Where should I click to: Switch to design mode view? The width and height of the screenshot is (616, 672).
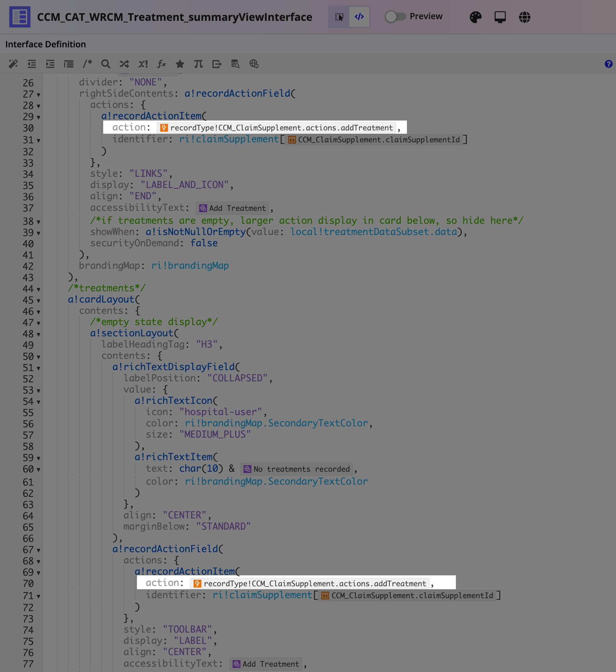(339, 17)
